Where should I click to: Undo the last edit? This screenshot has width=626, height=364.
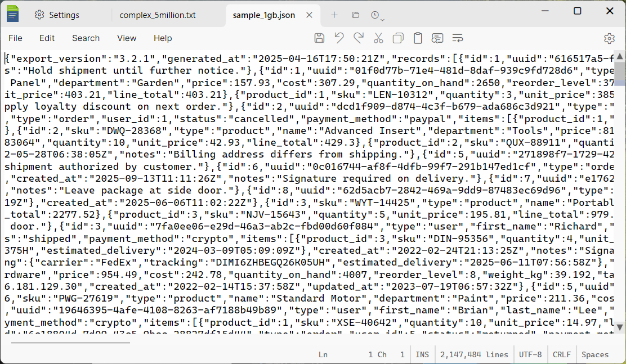tap(338, 38)
